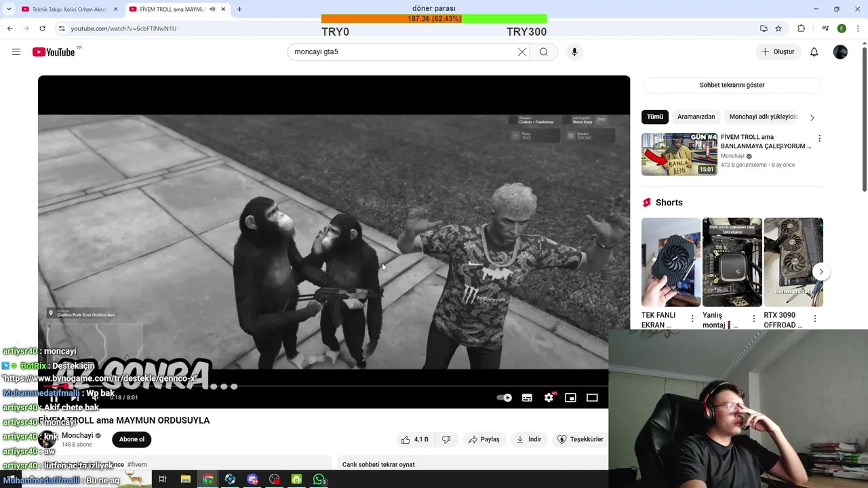This screenshot has width=868, height=488.
Task: Mute the video volume
Action: [96, 398]
